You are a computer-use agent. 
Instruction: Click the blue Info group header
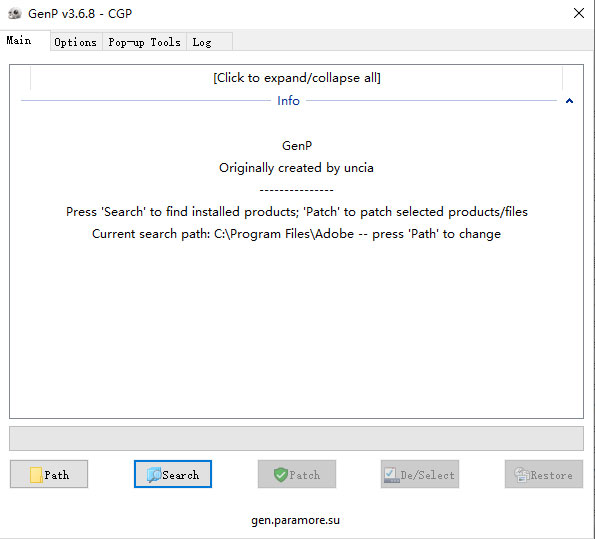pos(288,101)
